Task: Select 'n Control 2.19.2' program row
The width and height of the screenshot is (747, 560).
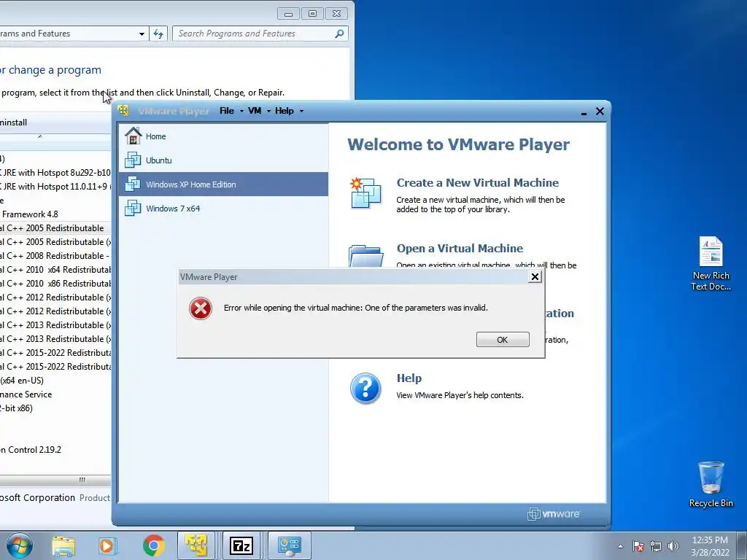Action: pyautogui.click(x=55, y=449)
